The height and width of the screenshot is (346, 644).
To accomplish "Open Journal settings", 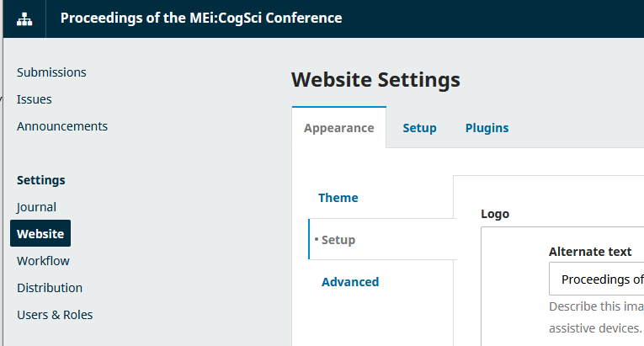I will point(36,207).
